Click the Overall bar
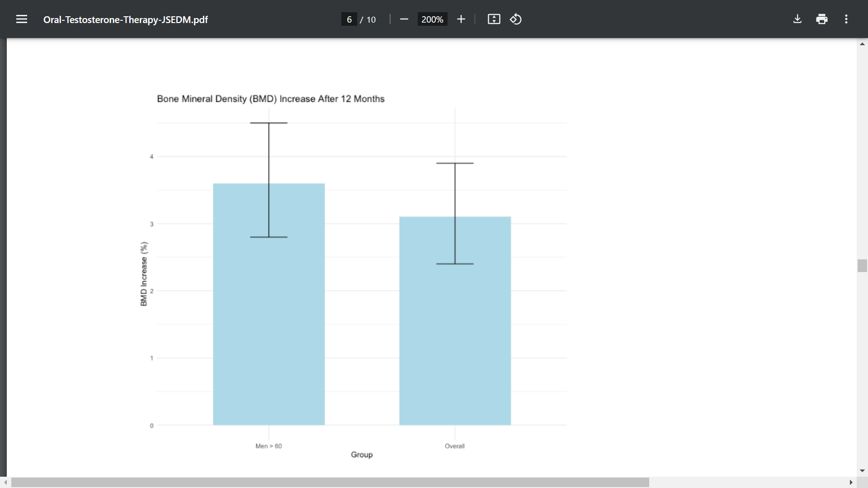Image resolution: width=868 pixels, height=488 pixels. 455,321
